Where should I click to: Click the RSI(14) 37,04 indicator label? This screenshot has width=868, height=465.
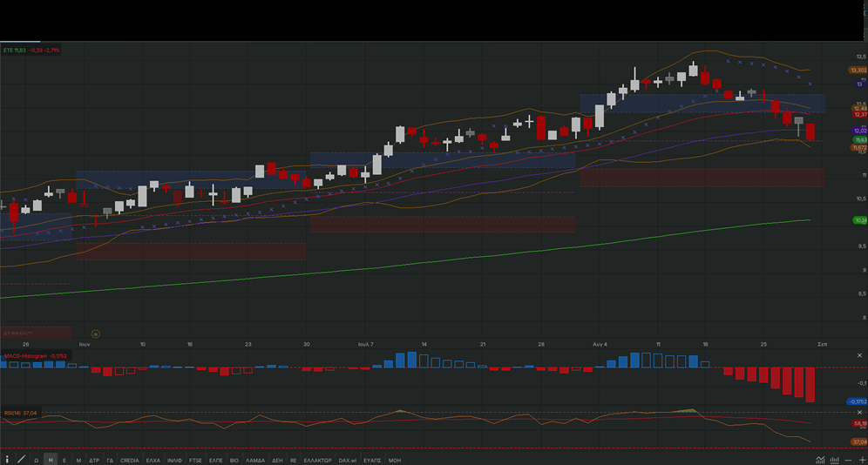pyautogui.click(x=21, y=413)
